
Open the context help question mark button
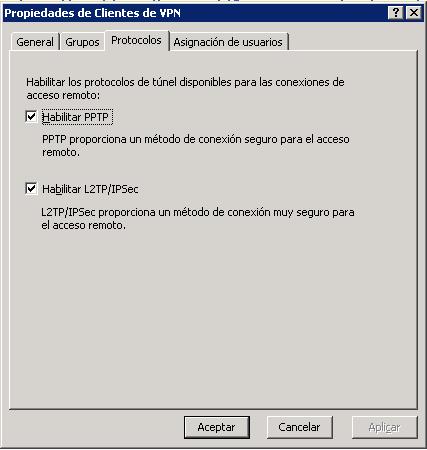pos(396,13)
